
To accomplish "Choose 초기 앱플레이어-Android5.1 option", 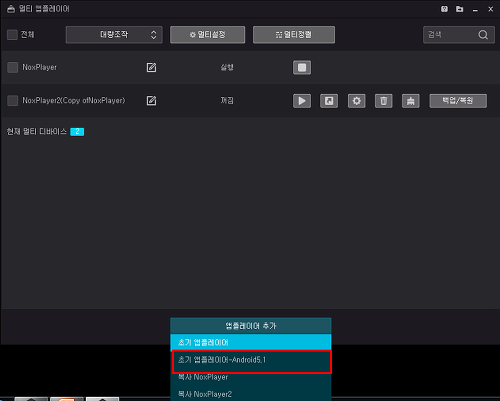I will tap(252, 361).
